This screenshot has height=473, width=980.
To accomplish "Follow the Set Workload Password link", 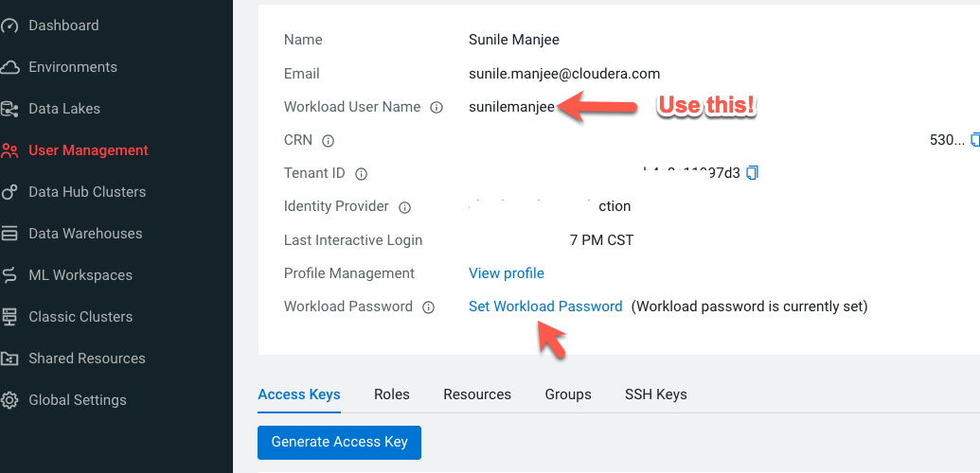I will [545, 307].
